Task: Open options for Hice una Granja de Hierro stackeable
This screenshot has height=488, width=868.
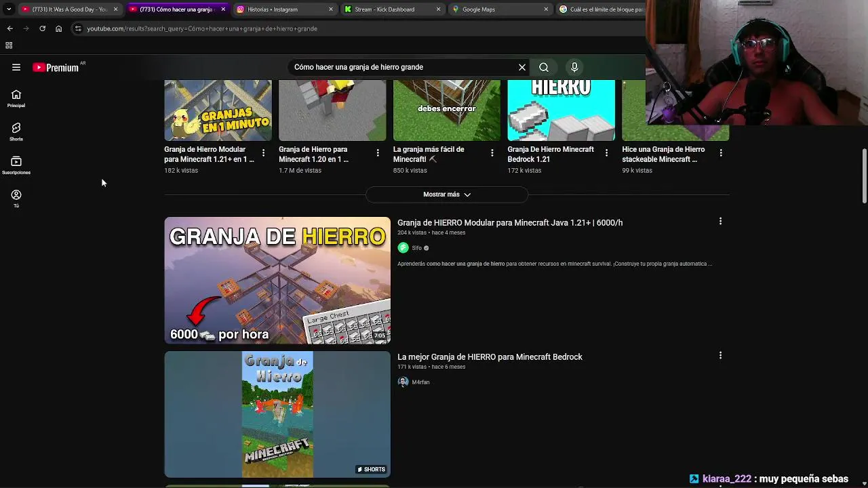Action: coord(721,153)
